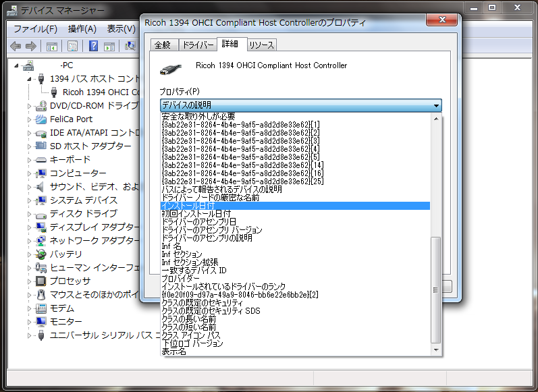Select 初回インストール日付 in the list

295,214
